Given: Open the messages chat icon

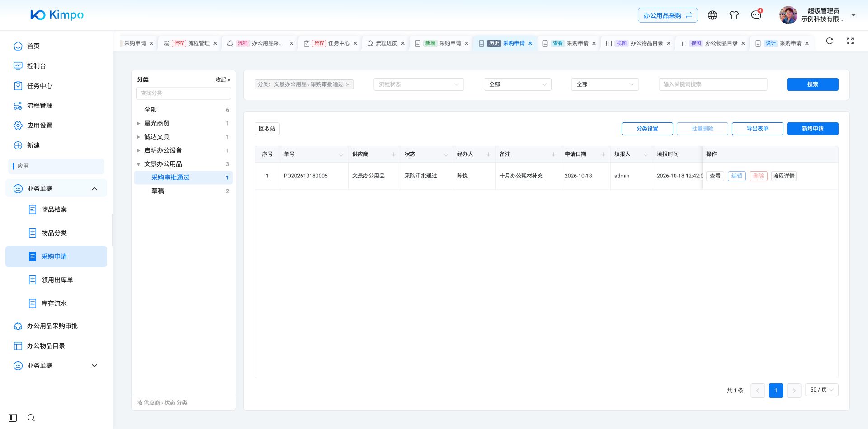Looking at the screenshot, I should [756, 15].
